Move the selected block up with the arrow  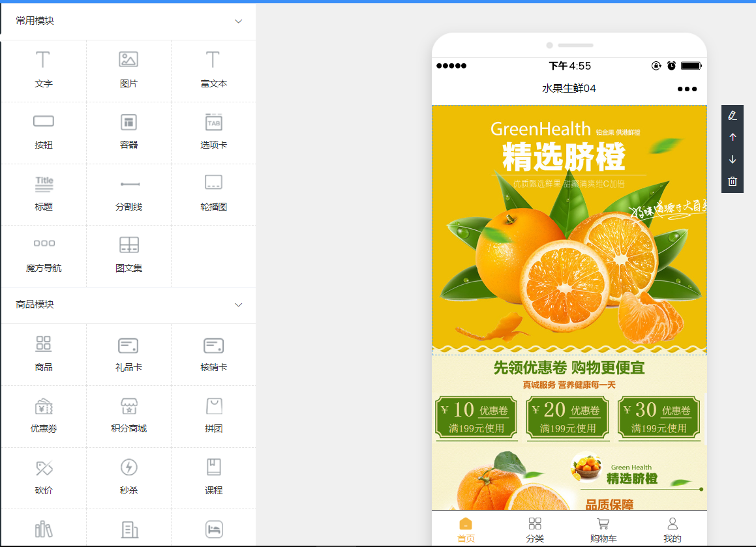(732, 138)
